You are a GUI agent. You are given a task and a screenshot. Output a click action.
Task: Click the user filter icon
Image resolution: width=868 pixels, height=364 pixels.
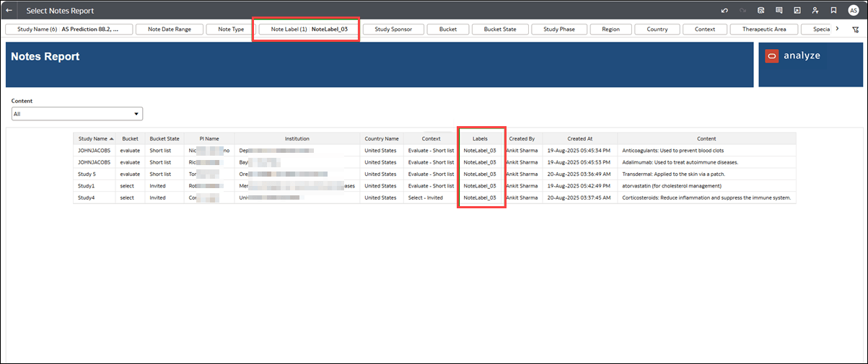pos(815,11)
